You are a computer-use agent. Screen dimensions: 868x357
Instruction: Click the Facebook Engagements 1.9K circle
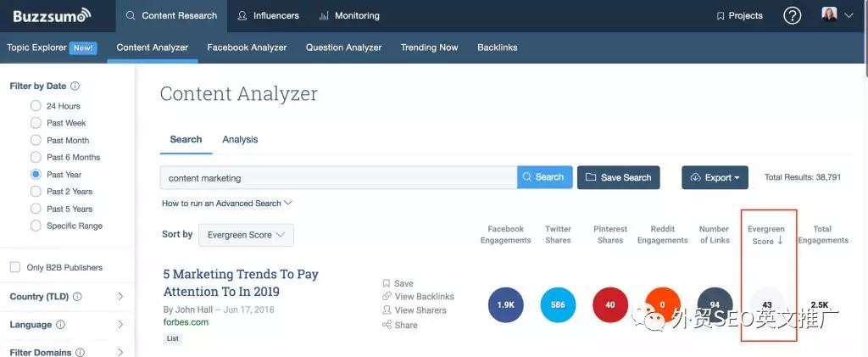pyautogui.click(x=505, y=305)
